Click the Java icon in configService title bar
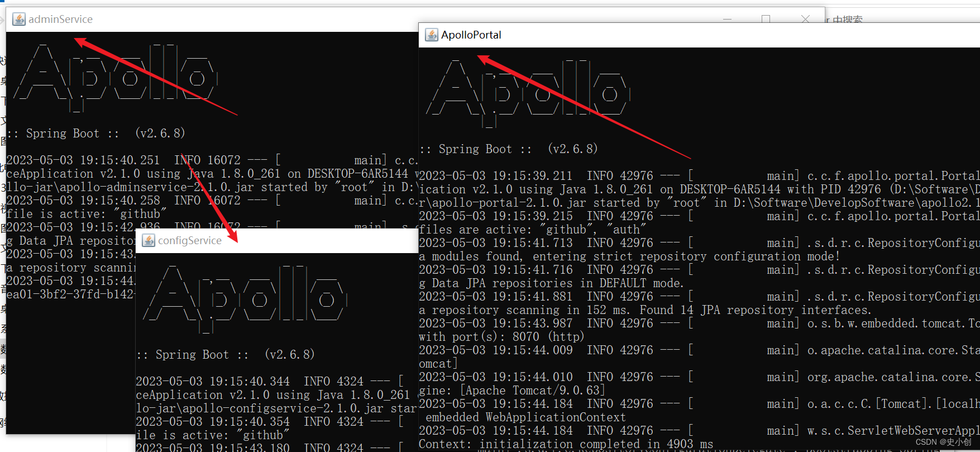This screenshot has width=980, height=452. coord(149,240)
